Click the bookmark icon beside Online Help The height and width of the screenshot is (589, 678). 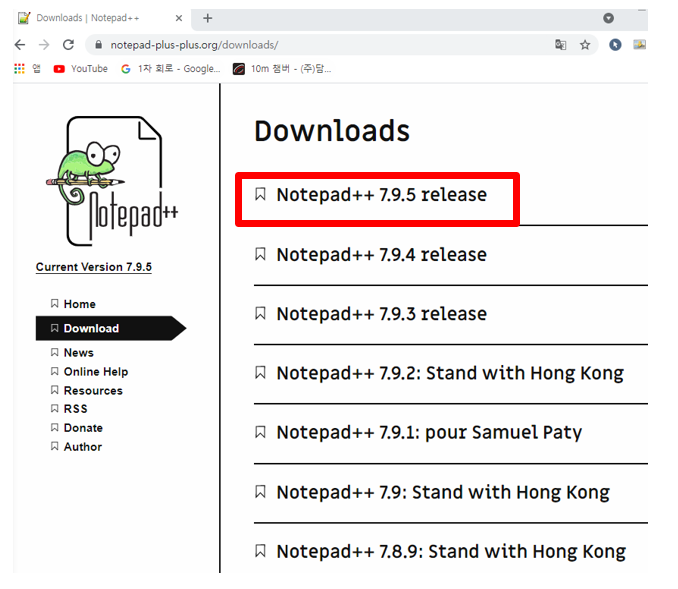tap(54, 371)
